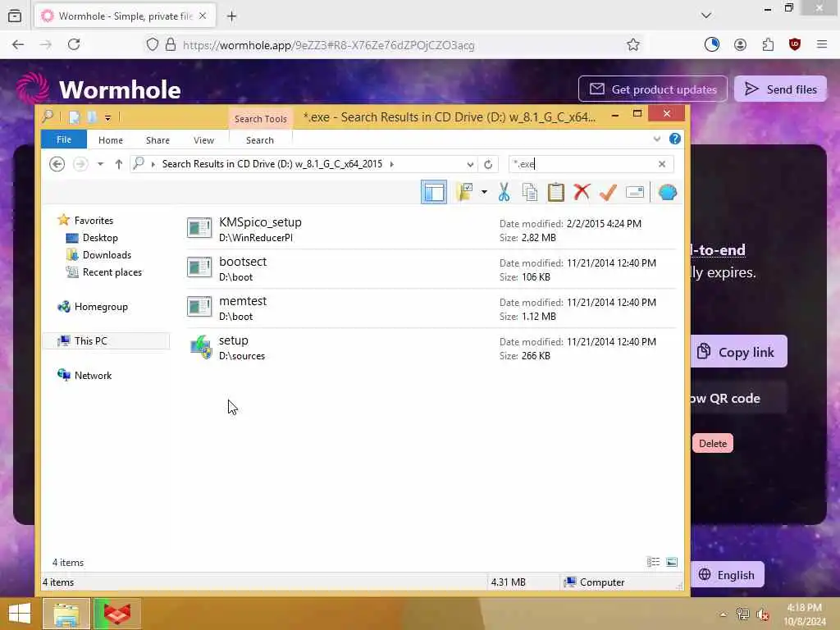This screenshot has width=840, height=630.
Task: Select Downloads in the navigation pane
Action: coord(107,255)
